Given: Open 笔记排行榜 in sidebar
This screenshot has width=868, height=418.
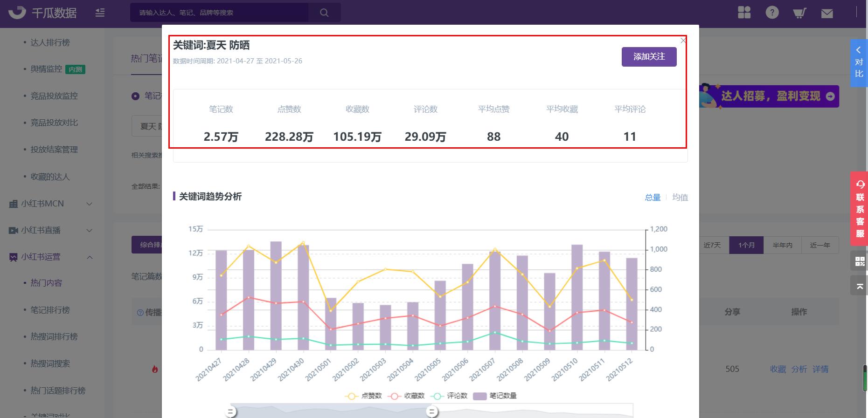Looking at the screenshot, I should (50, 310).
